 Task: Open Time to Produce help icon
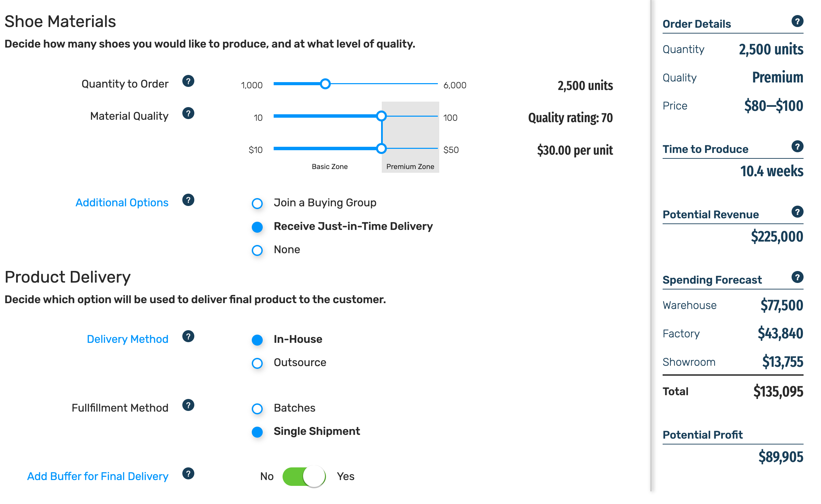(797, 147)
